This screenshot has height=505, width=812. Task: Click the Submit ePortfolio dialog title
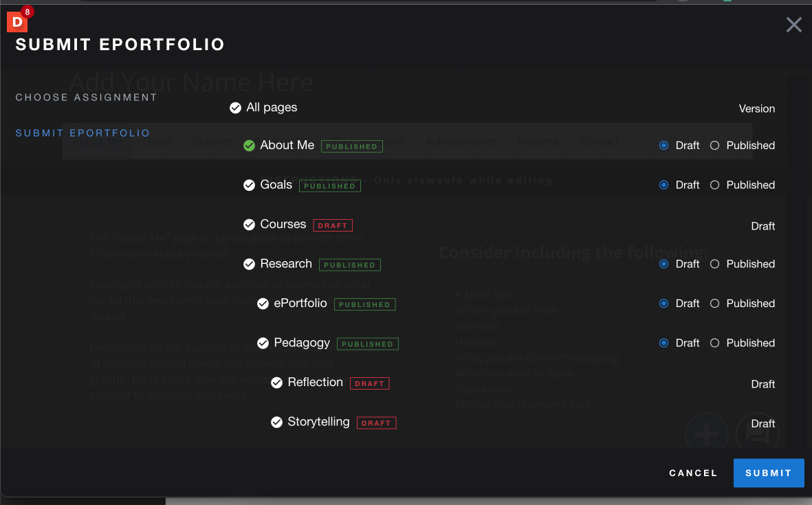[120, 45]
